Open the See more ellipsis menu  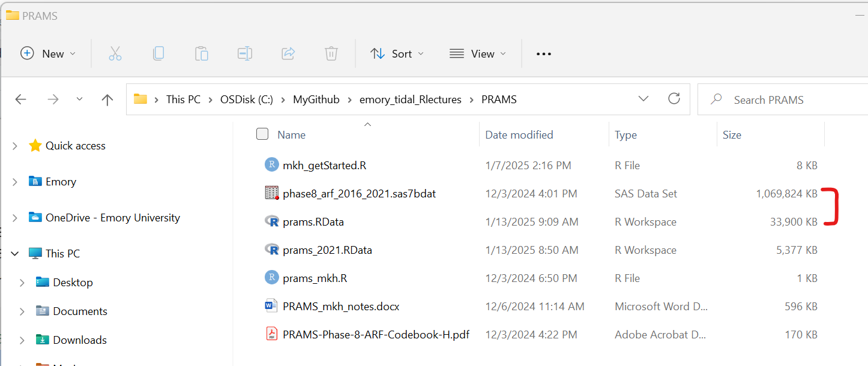click(543, 53)
